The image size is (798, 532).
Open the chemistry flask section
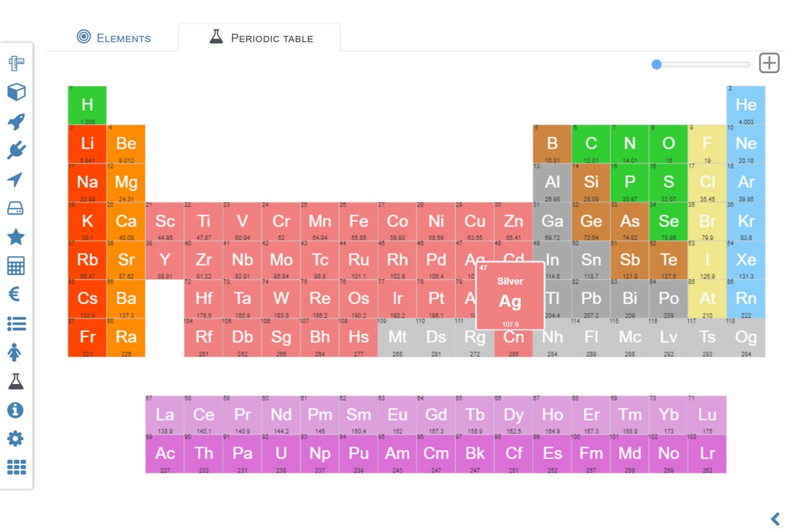(x=16, y=381)
